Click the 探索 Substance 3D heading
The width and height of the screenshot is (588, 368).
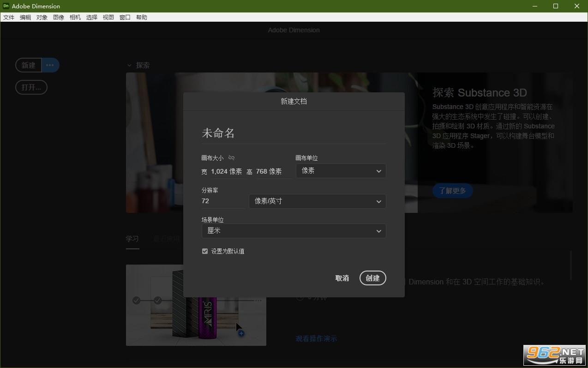click(x=480, y=93)
